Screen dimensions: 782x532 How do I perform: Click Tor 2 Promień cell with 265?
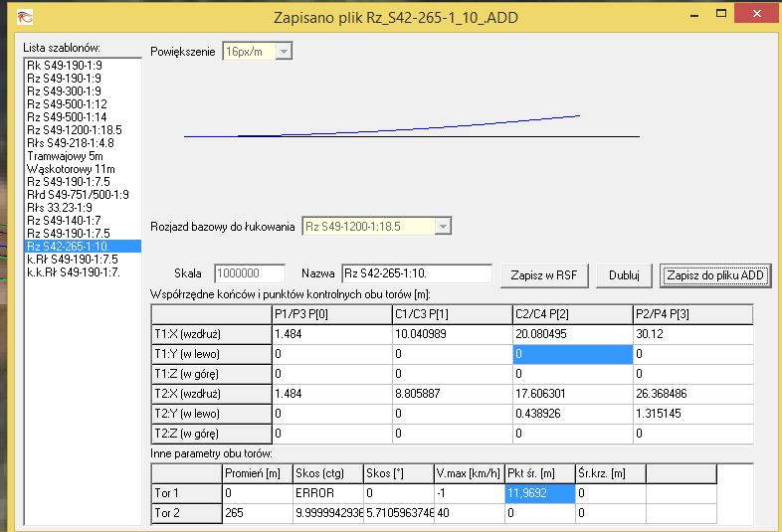click(258, 513)
